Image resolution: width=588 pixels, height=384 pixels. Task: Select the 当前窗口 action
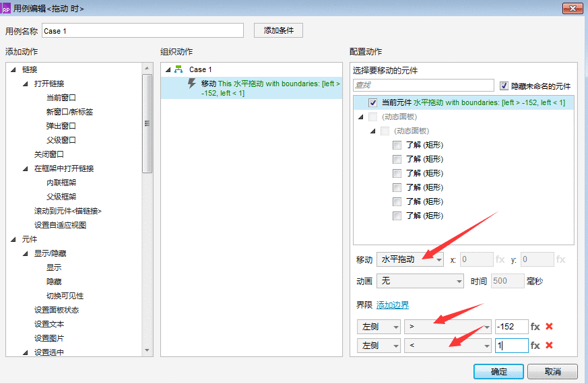61,98
